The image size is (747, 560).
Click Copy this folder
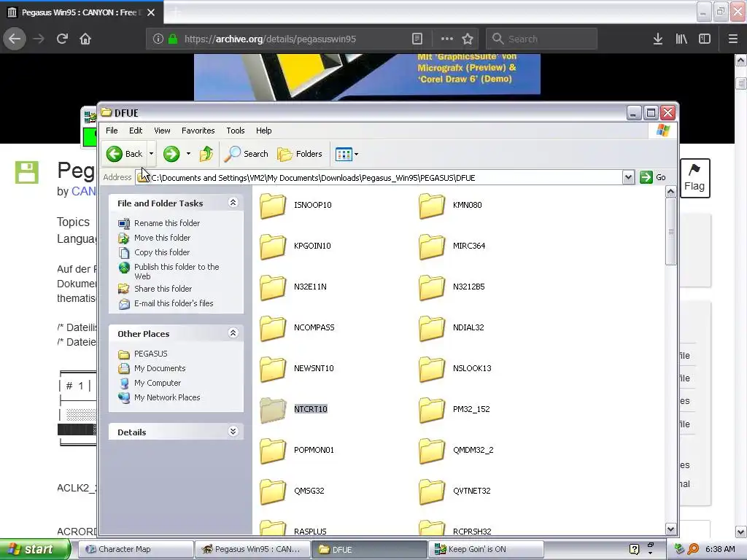pyautogui.click(x=161, y=252)
